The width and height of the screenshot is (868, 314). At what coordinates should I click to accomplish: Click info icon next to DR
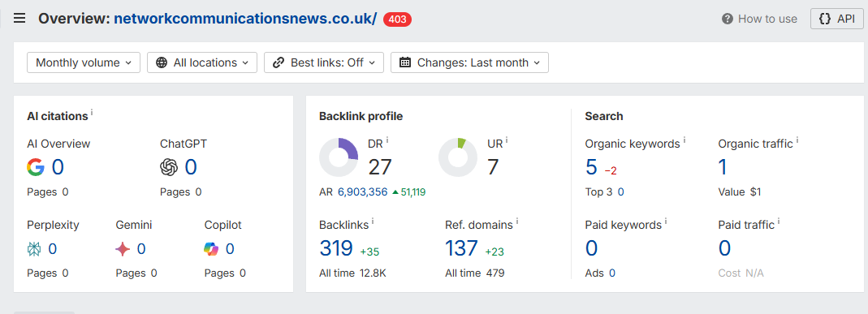[387, 140]
